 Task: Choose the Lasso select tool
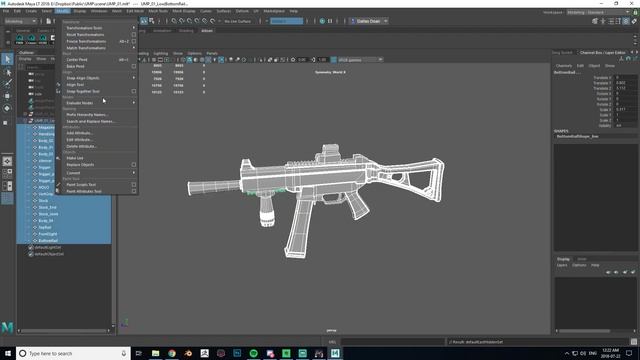(7, 73)
